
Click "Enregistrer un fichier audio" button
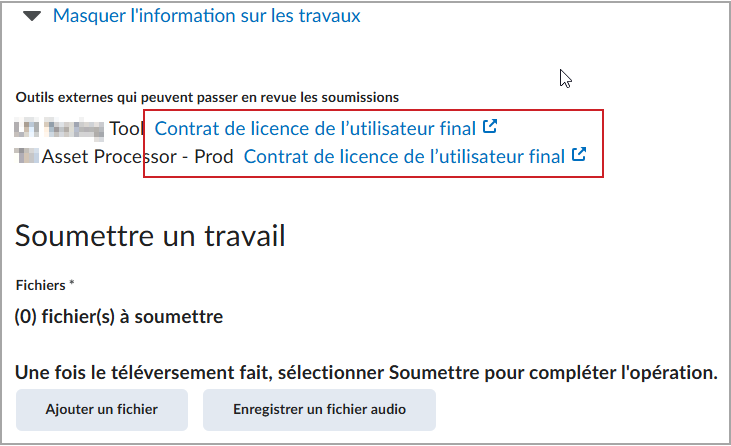coord(319,410)
